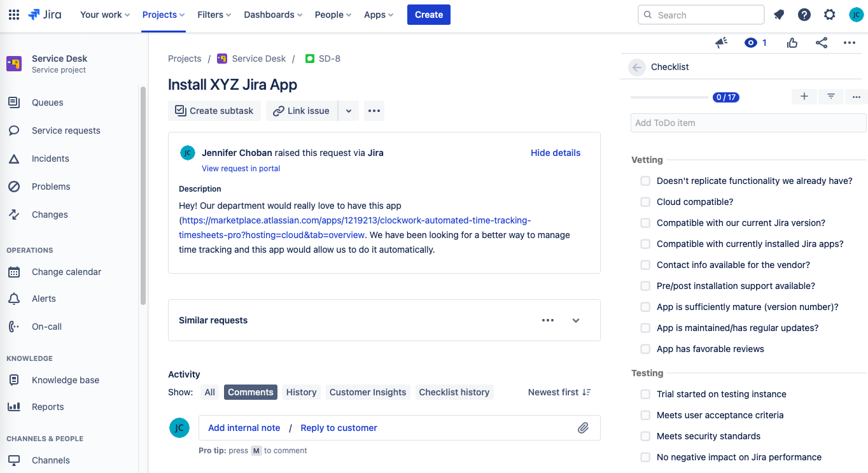Image resolution: width=868 pixels, height=473 pixels.
Task: Click the Jira logo
Action: (x=45, y=15)
